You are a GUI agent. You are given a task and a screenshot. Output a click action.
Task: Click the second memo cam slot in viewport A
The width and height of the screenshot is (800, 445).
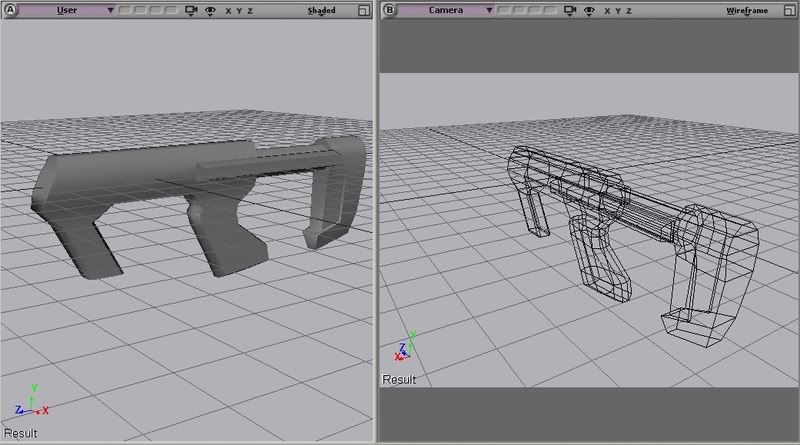click(140, 10)
